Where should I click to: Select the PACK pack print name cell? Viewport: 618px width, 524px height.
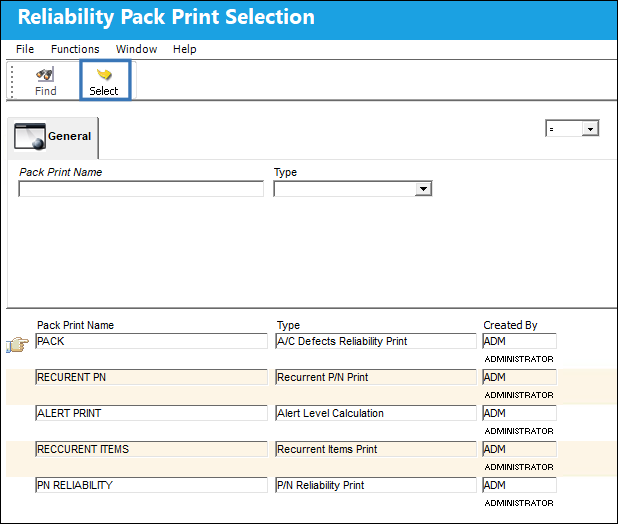tap(151, 341)
